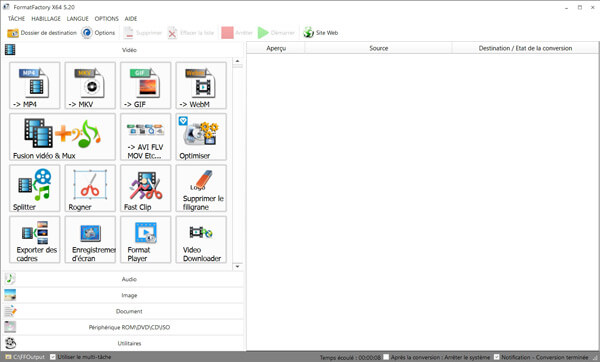Open Supprimer le filigrane tool
The width and height of the screenshot is (600, 362).
click(201, 188)
